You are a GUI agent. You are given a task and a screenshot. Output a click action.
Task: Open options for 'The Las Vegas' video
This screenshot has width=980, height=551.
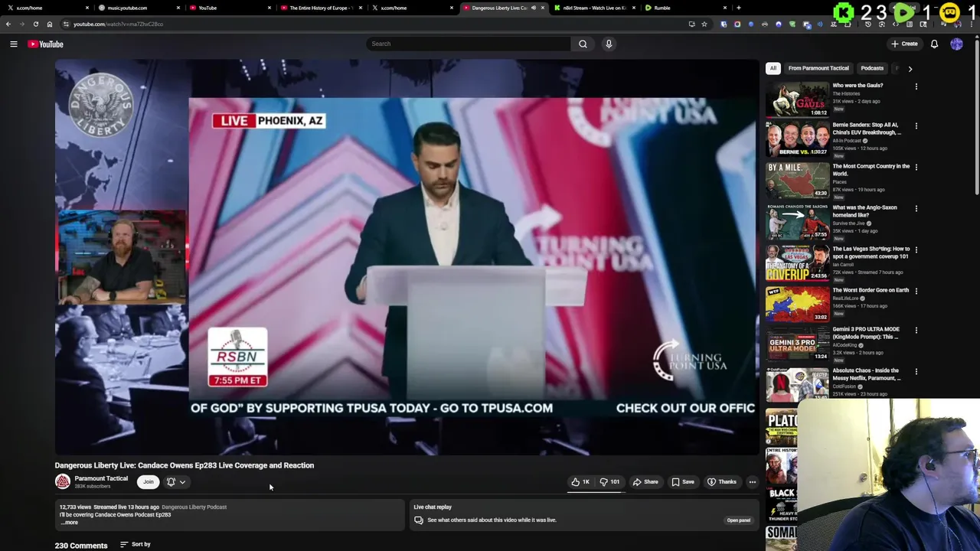click(x=916, y=249)
